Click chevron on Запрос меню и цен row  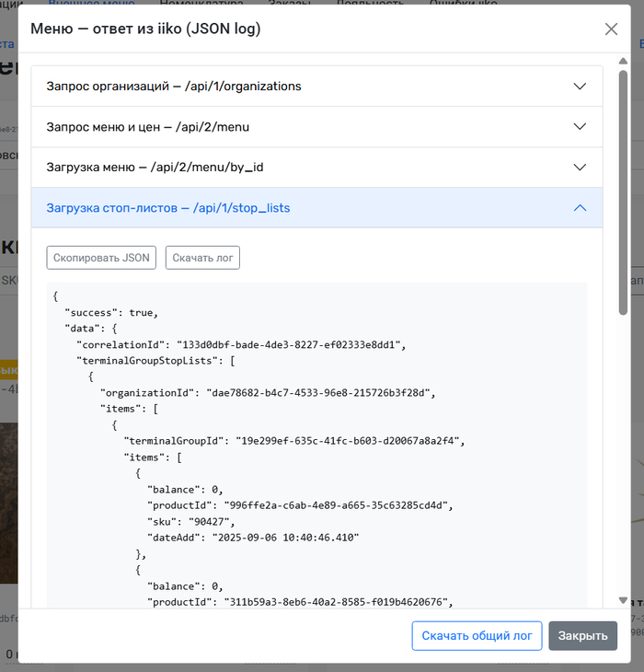(580, 127)
